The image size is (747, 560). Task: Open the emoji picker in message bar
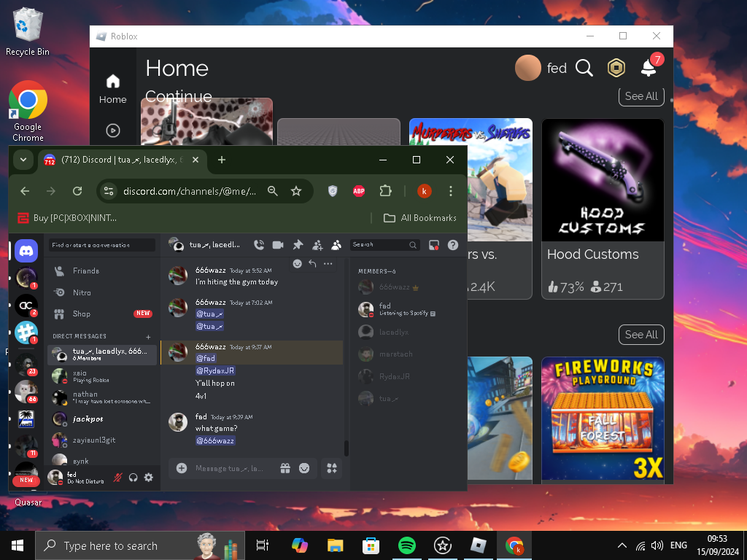click(x=304, y=468)
